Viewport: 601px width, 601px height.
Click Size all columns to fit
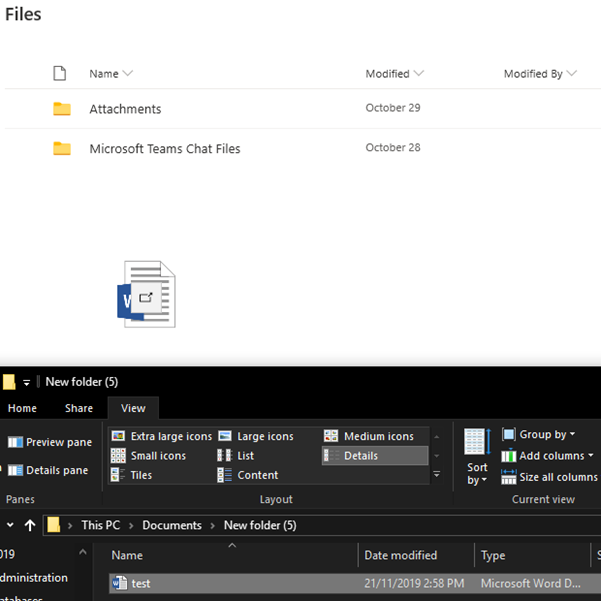point(549,477)
